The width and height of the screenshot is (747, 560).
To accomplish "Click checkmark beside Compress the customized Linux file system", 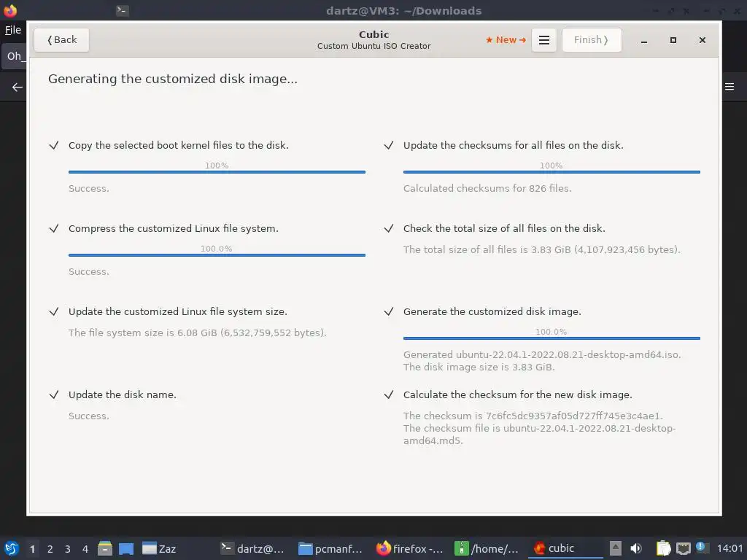I will [x=54, y=228].
